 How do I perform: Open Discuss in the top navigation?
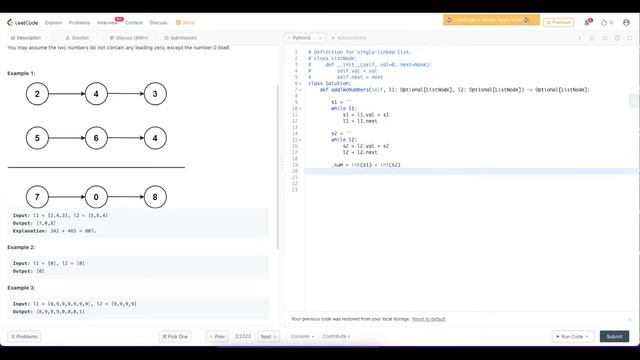pos(158,23)
